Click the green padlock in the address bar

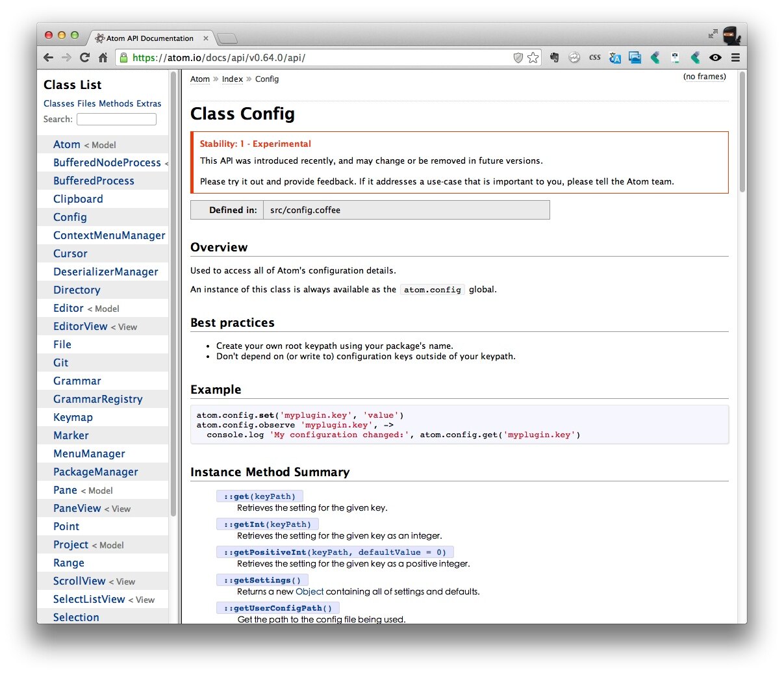tap(124, 57)
